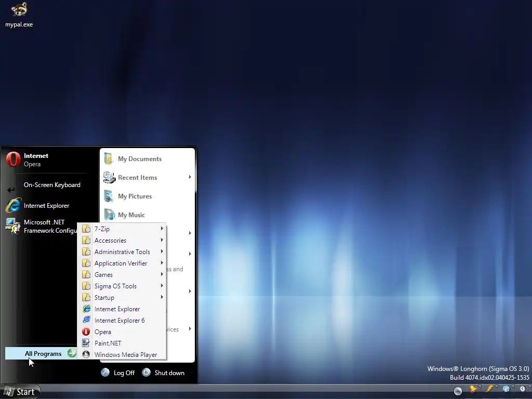Click the Opera icon in programs list
Viewport: 532px width, 399px height.
pos(86,332)
